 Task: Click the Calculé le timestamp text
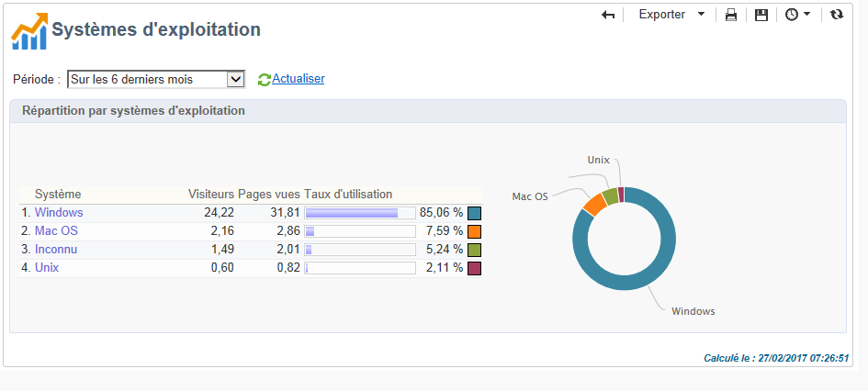[776, 358]
